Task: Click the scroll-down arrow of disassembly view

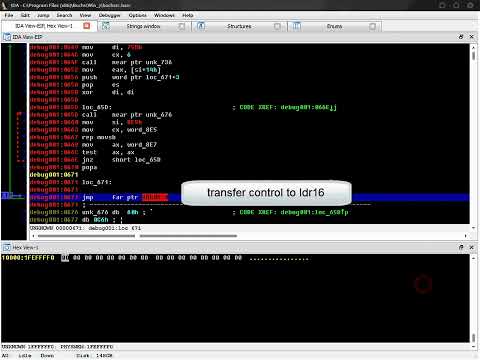Action: click(x=473, y=228)
